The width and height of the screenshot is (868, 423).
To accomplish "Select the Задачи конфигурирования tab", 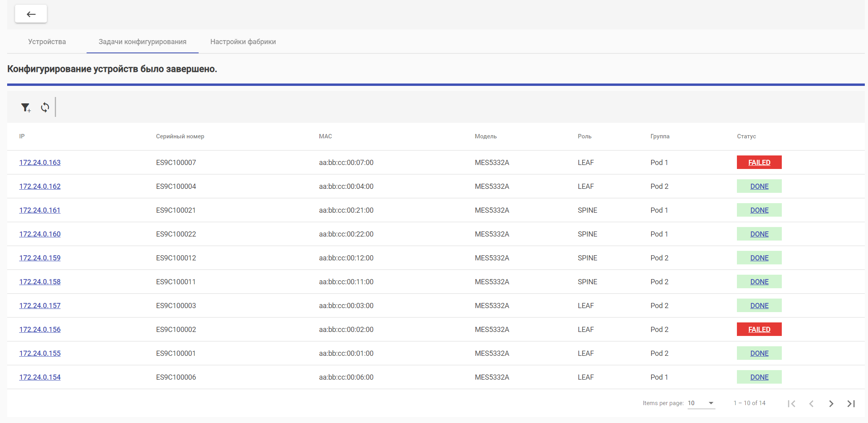I will click(142, 42).
